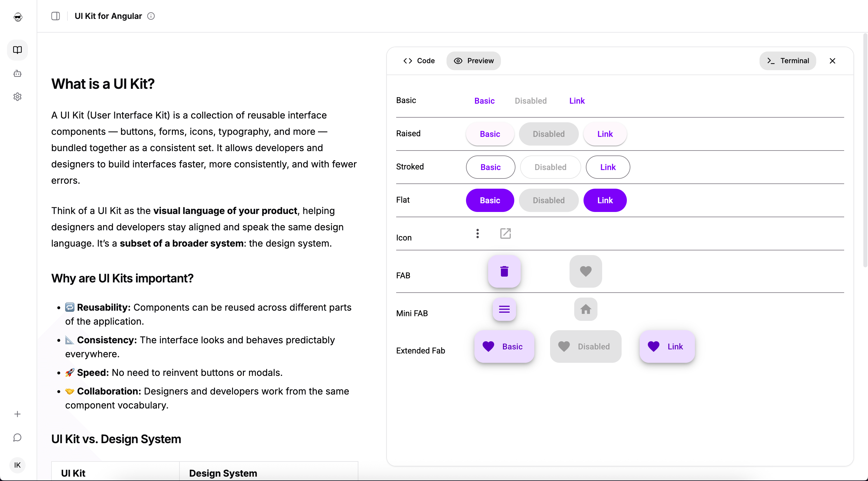The image size is (868, 481).
Task: Close the preview panel
Action: click(832, 61)
